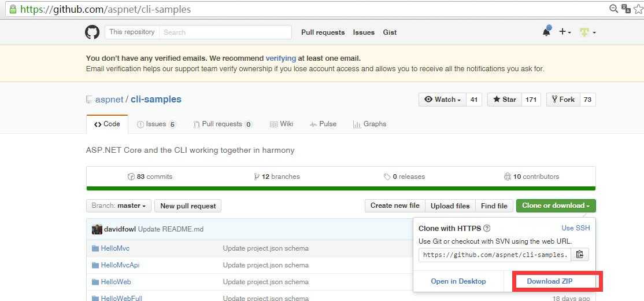The height and width of the screenshot is (301, 644).
Task: Open the HelloMvc folder
Action: 115,248
